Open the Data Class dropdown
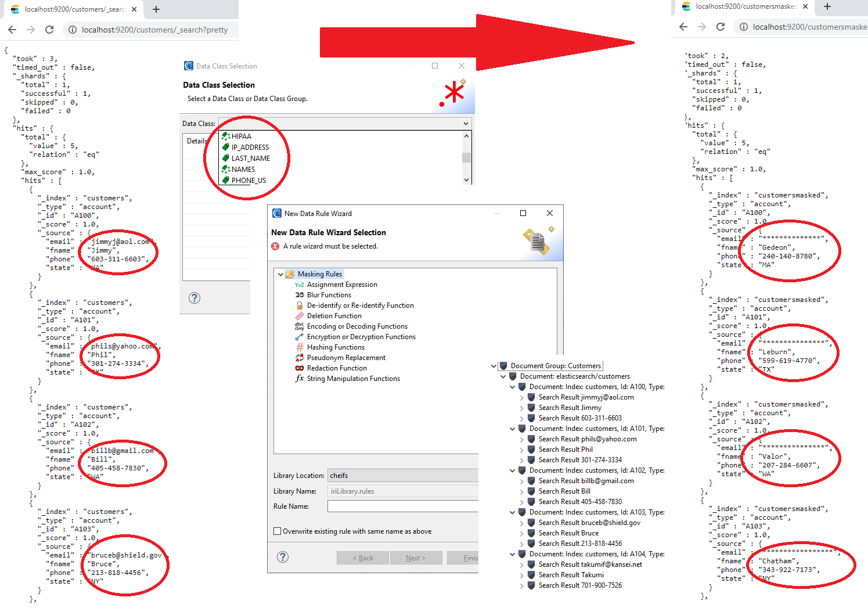 [x=466, y=124]
